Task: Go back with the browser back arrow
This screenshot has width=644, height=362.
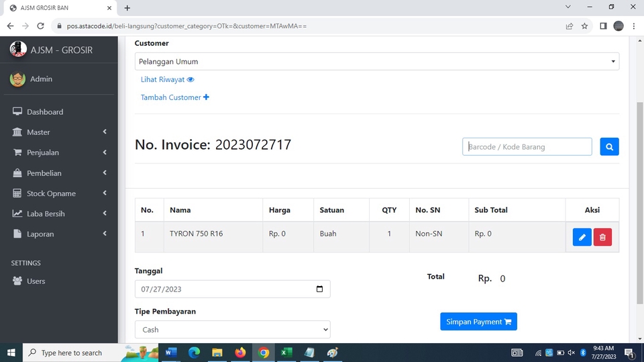Action: point(10,26)
